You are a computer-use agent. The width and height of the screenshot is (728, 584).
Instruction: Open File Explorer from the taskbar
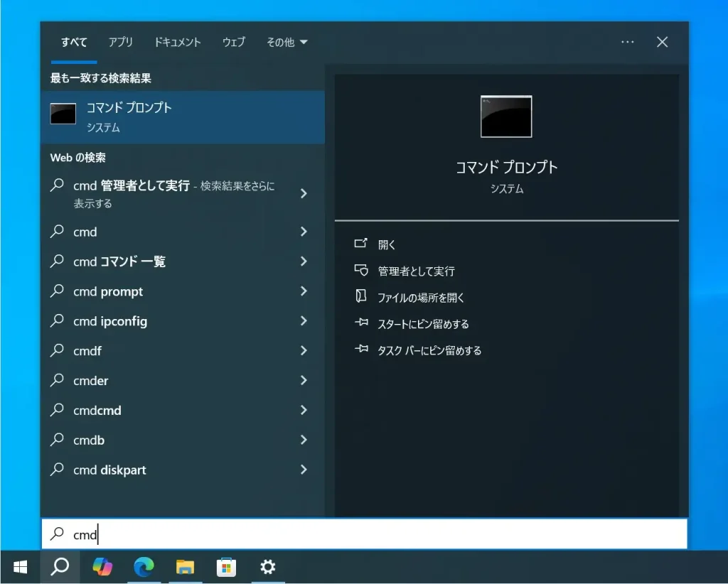[185, 567]
